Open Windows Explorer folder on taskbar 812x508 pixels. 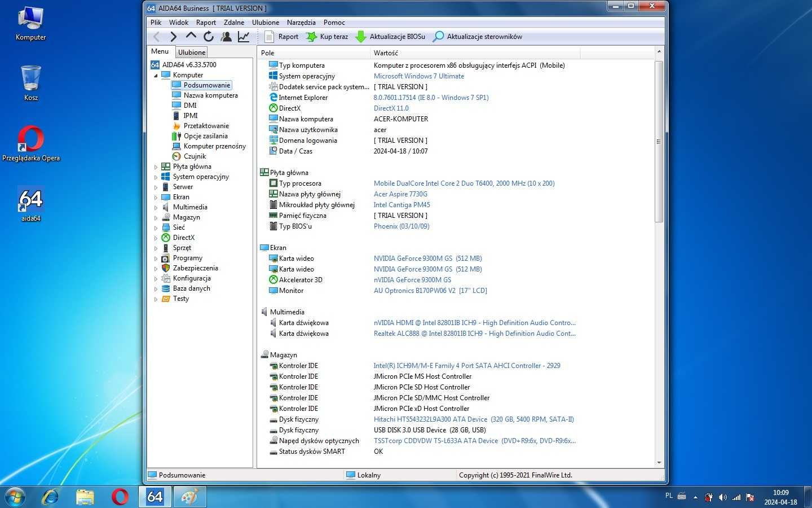coord(85,497)
